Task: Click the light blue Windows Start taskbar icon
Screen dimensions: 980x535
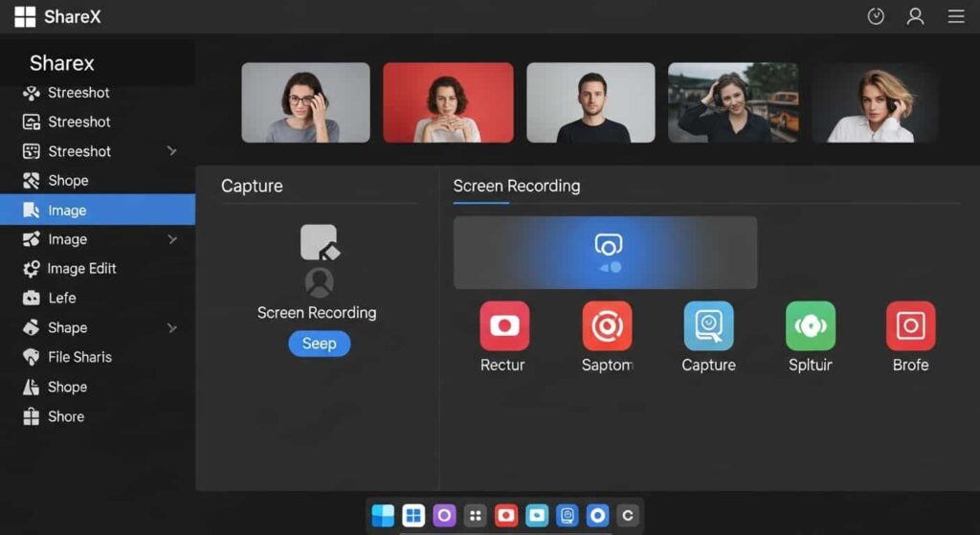Action: pyautogui.click(x=383, y=516)
